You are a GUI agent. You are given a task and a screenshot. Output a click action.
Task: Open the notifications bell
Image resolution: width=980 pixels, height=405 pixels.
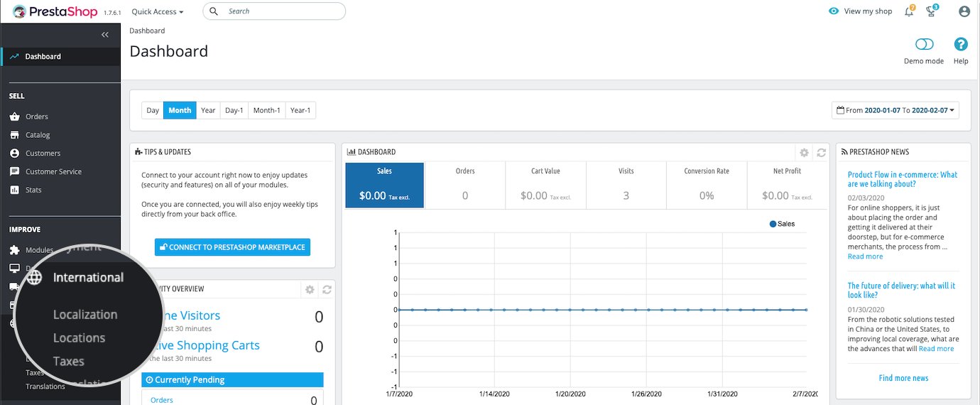point(909,11)
